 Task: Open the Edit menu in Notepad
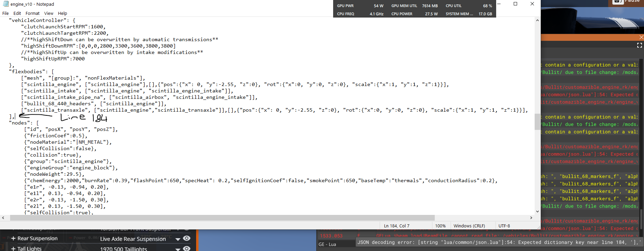pyautogui.click(x=17, y=13)
